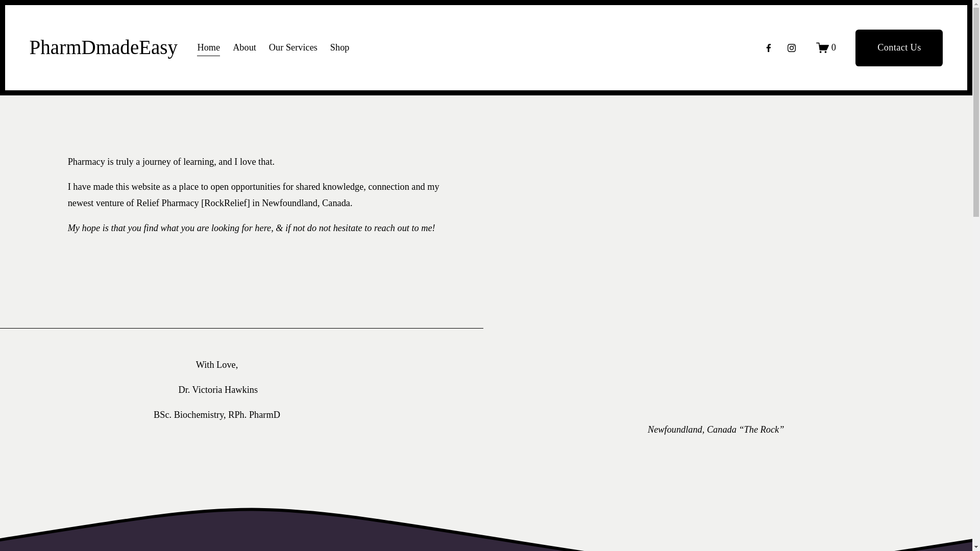Screen dimensions: 980x551
Task: Go to the Home navigation link
Action: click(x=208, y=47)
